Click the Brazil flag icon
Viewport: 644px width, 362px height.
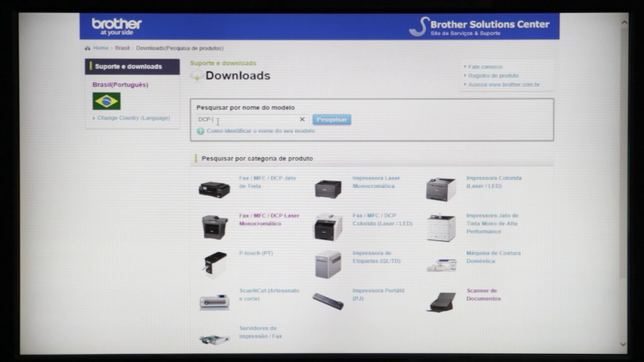(106, 101)
